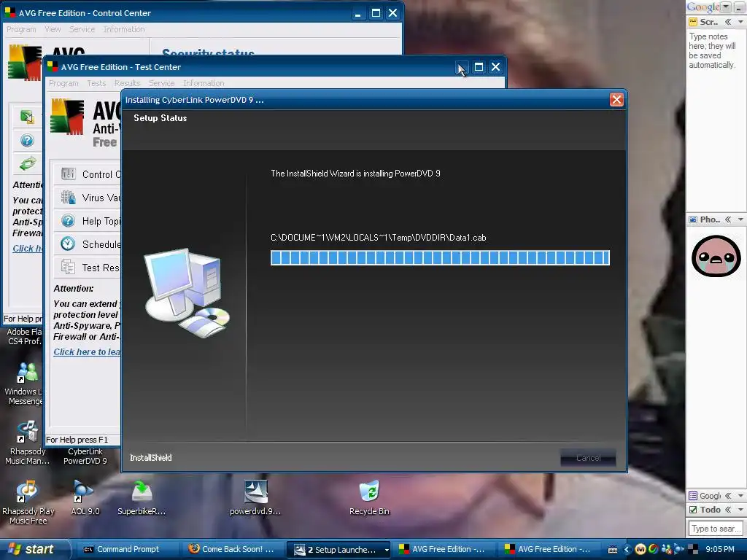Click the Start button
This screenshot has width=747, height=560.
[35, 549]
